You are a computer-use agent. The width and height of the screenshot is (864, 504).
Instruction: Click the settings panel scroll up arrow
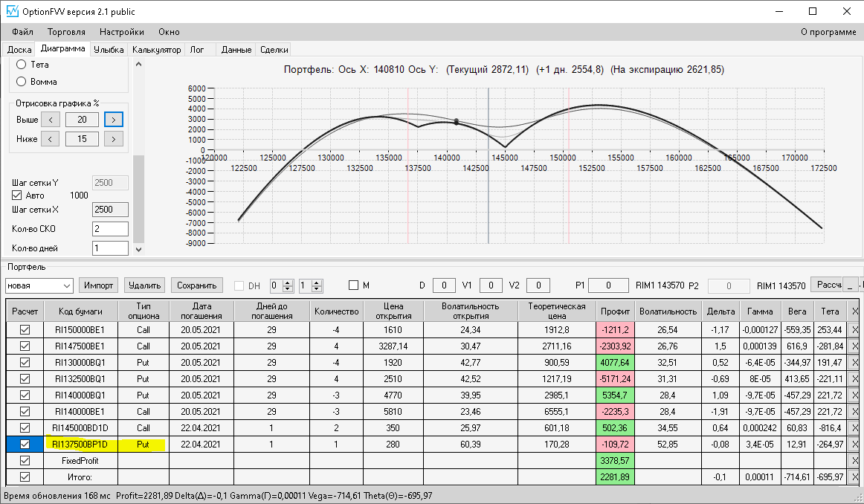coord(139,65)
